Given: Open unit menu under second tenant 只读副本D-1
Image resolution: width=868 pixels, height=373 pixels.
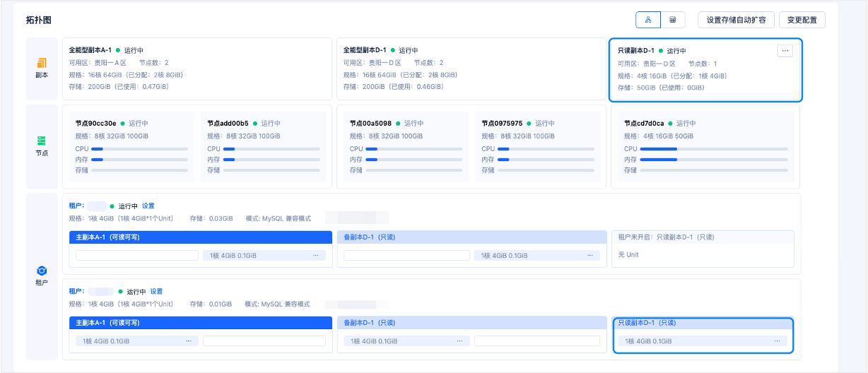Looking at the screenshot, I should 777,341.
